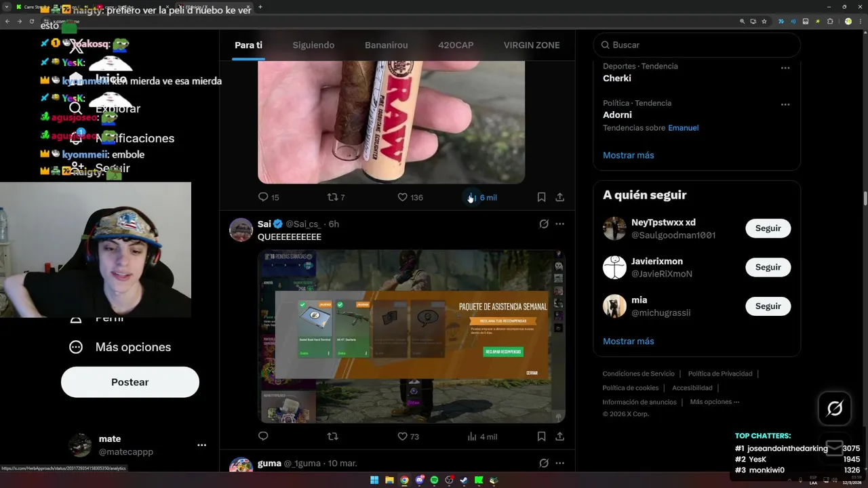Open more options for Adorni trend

pyautogui.click(x=785, y=104)
